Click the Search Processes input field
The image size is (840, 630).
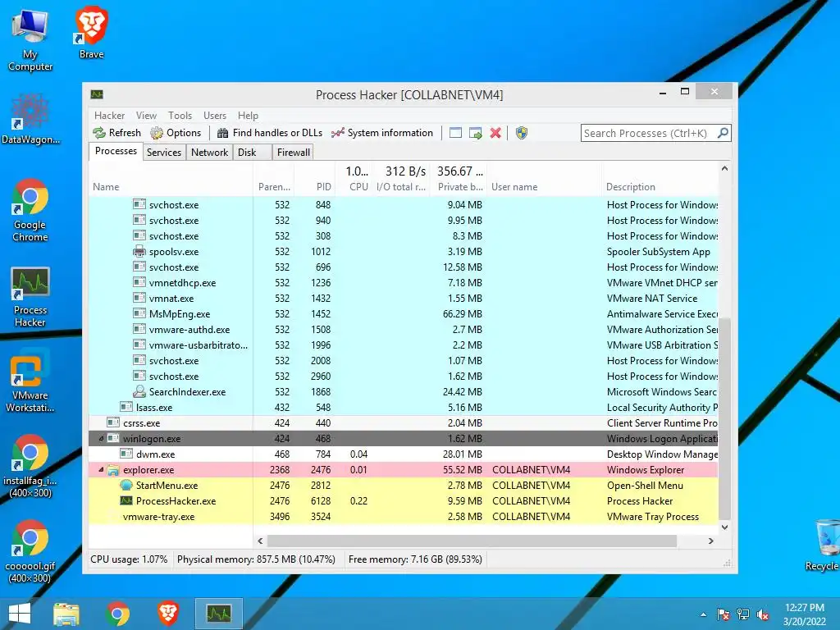click(648, 133)
